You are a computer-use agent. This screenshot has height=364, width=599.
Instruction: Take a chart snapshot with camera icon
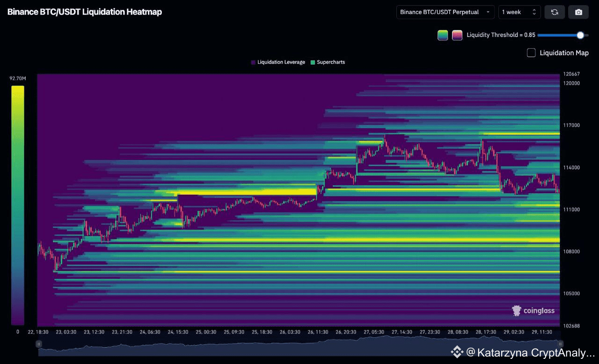[x=578, y=12]
